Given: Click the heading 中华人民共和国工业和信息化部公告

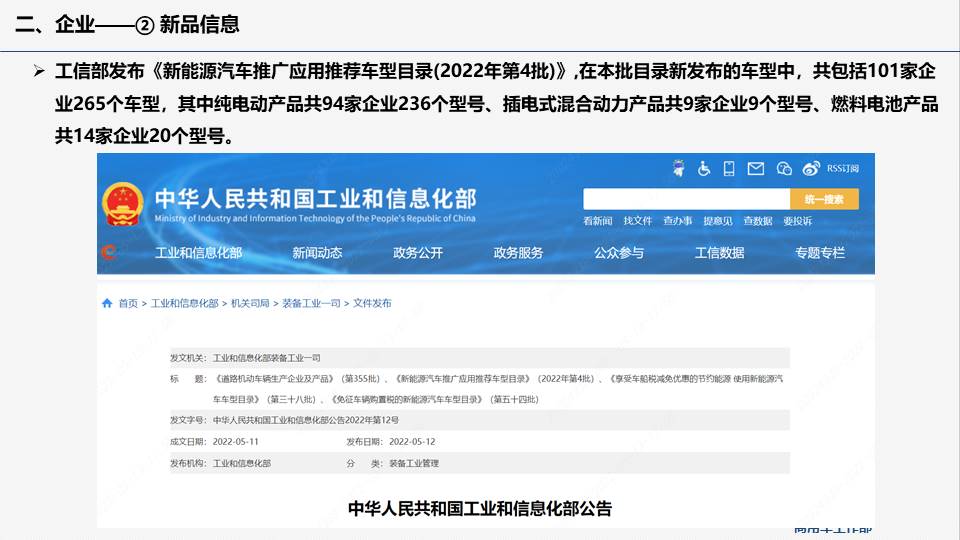Looking at the screenshot, I should (480, 509).
